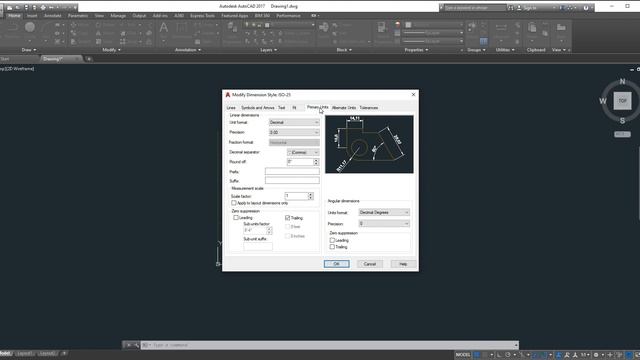This screenshot has height=360, width=640.
Task: Open the Decimal separator dropdown
Action: pyautogui.click(x=303, y=152)
